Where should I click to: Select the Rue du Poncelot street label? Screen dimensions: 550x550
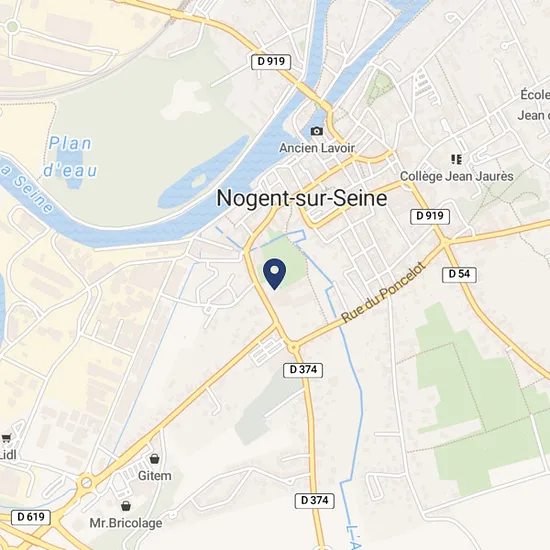383,292
